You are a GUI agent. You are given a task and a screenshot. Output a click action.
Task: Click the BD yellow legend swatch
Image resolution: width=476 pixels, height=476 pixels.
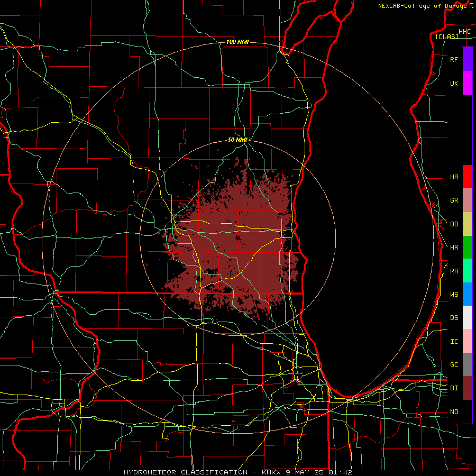pos(467,224)
